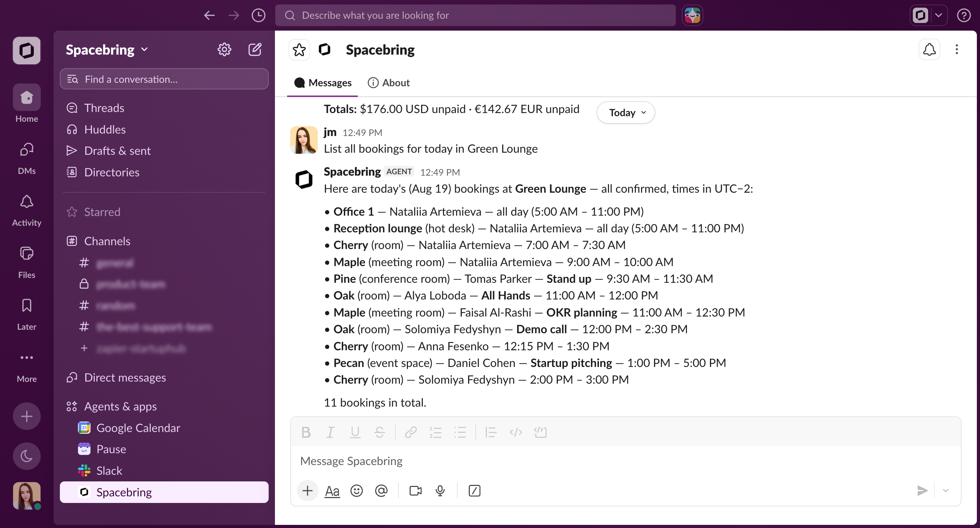
Task: Toggle bold formatting in composer
Action: tap(306, 432)
